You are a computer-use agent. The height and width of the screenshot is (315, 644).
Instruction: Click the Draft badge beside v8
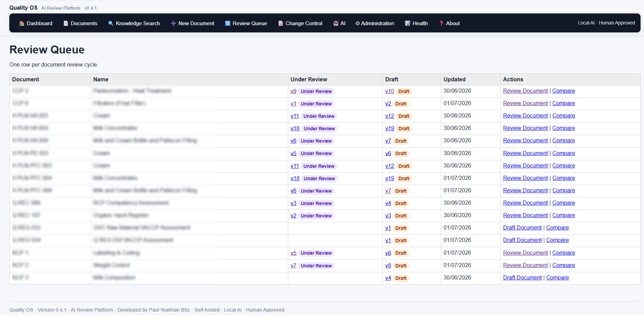click(x=401, y=266)
